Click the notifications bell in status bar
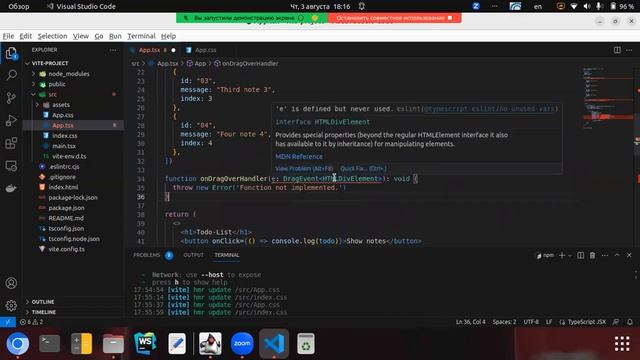Image resolution: width=640 pixels, height=360 pixels. click(x=630, y=322)
